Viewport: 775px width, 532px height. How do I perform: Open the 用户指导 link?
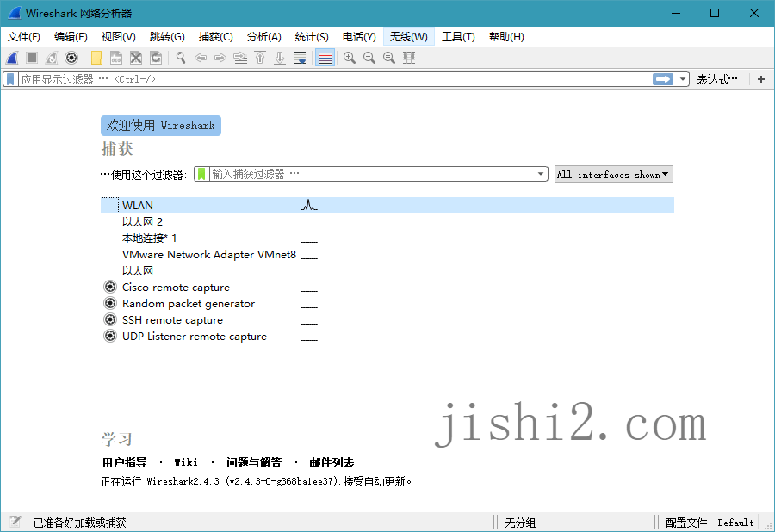124,462
